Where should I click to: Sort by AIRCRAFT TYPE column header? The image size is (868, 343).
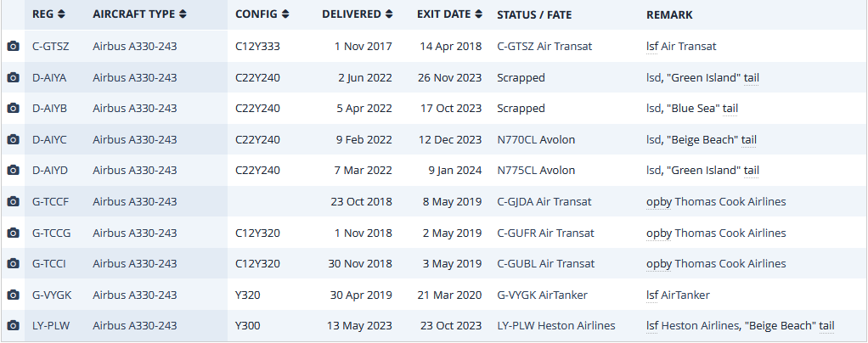139,15
